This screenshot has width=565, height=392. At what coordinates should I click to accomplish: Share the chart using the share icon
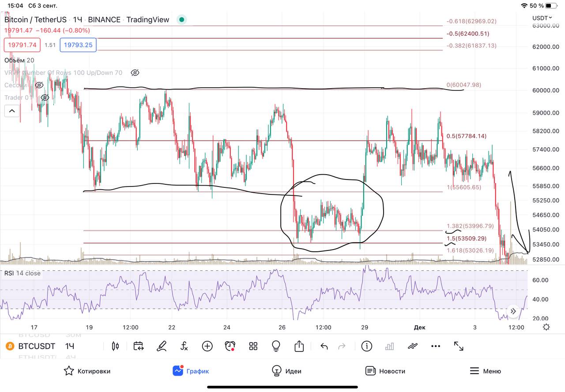(299, 346)
